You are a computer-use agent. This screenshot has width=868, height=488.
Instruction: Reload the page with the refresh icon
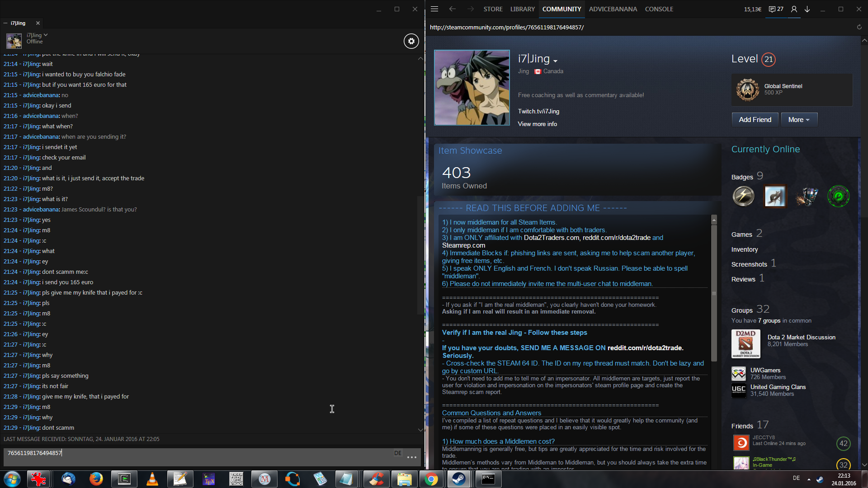[859, 27]
